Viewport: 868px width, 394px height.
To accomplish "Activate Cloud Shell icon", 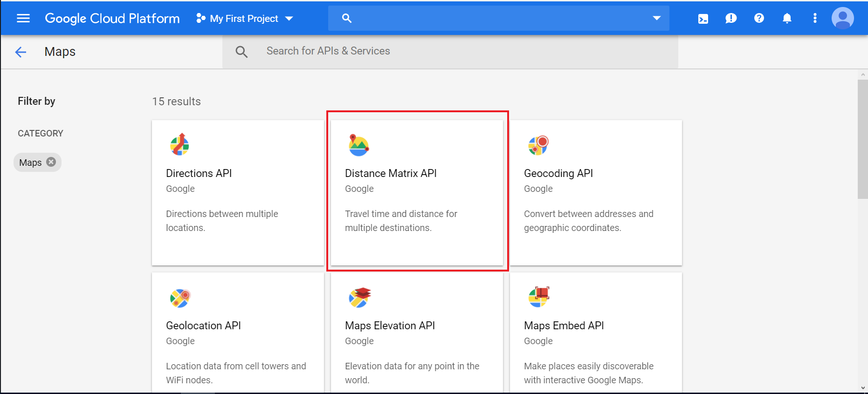I will (703, 19).
